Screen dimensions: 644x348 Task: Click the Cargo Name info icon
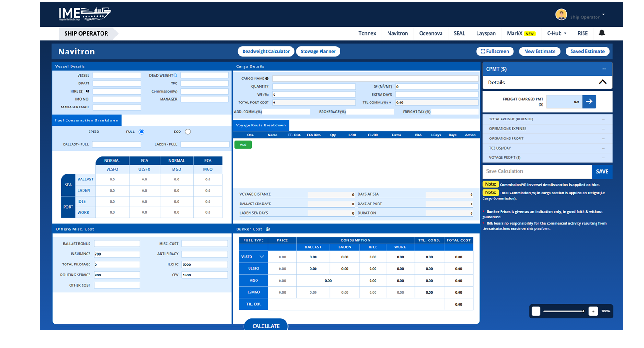click(267, 78)
